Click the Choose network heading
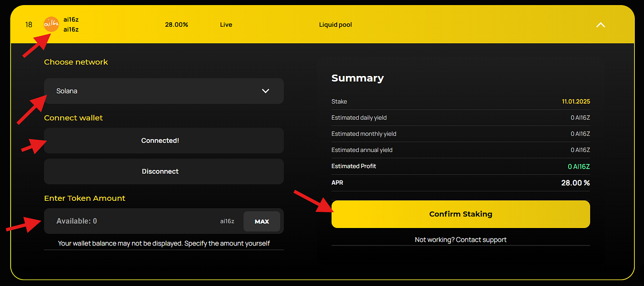 tap(76, 62)
